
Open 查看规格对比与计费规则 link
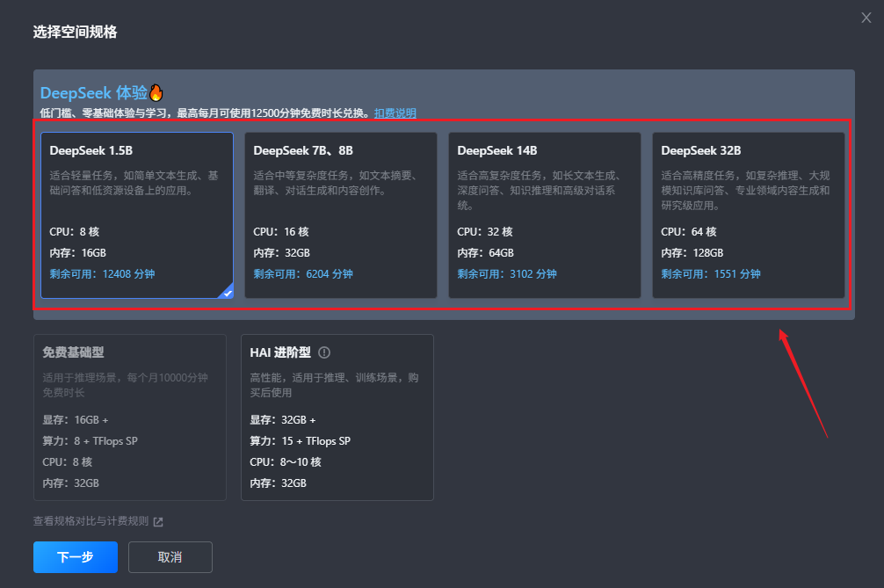click(x=91, y=521)
